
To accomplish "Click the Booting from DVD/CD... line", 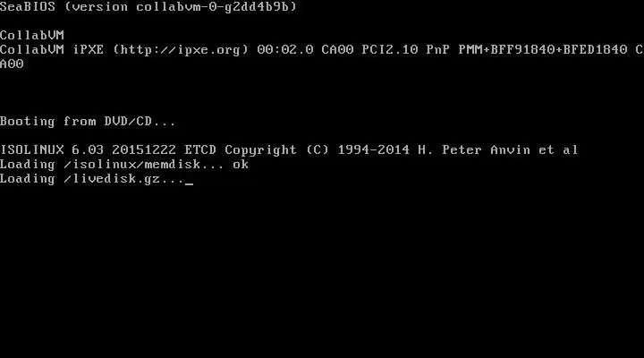I will pos(88,121).
